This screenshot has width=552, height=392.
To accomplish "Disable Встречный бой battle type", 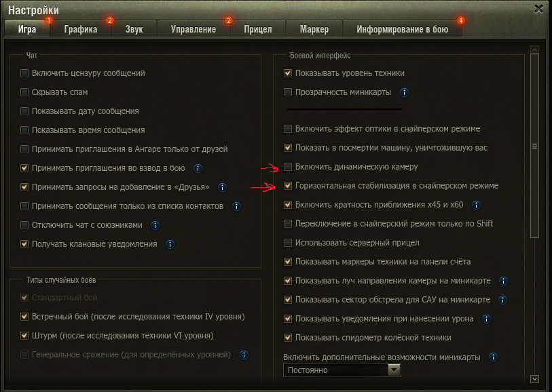I will 24,317.
